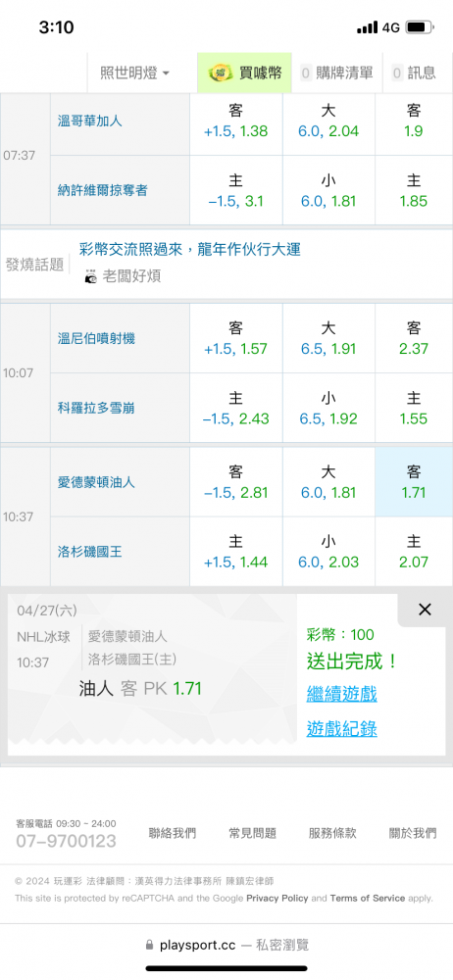The width and height of the screenshot is (453, 980).
Task: Tap the 老闆好煩 author avatar icon
Action: (91, 277)
